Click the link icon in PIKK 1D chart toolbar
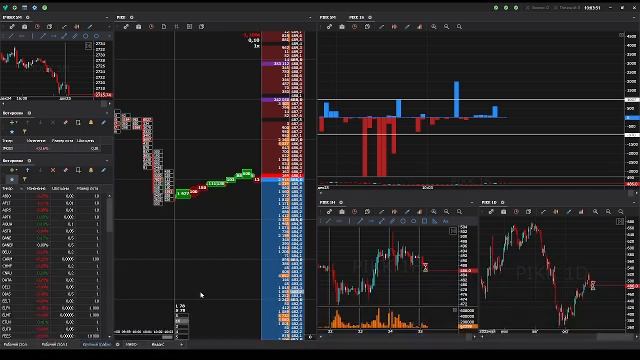Image resolution: width=640 pixels, height=360 pixels. (491, 211)
